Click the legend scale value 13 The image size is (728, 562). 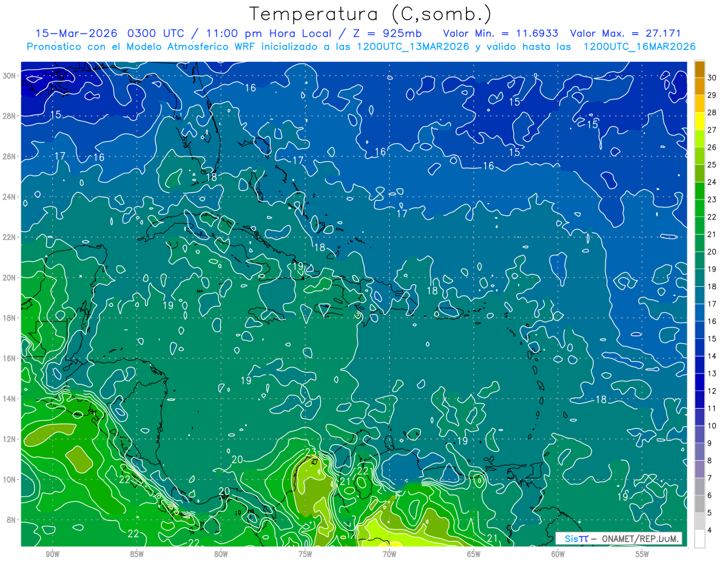point(712,373)
